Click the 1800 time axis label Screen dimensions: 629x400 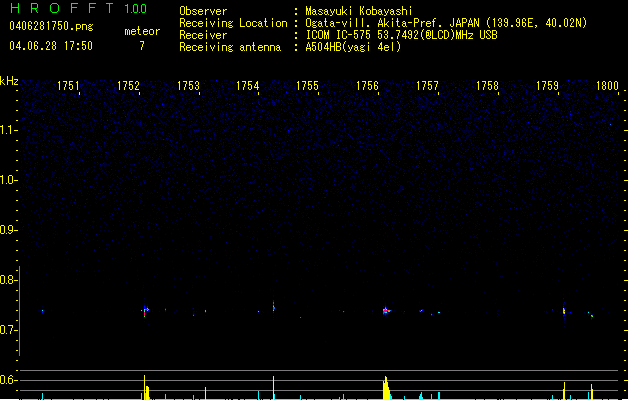(x=607, y=86)
